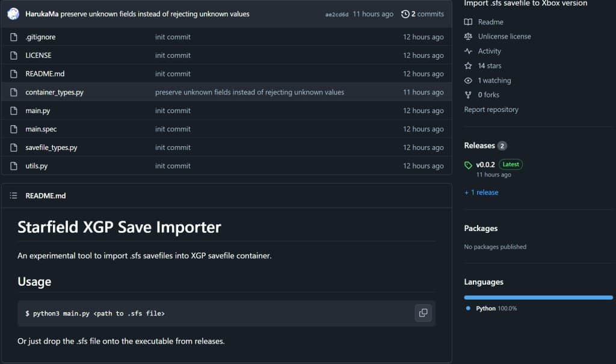The width and height of the screenshot is (616, 364).
Task: Click the fork icon in sidebar
Action: pos(468,94)
